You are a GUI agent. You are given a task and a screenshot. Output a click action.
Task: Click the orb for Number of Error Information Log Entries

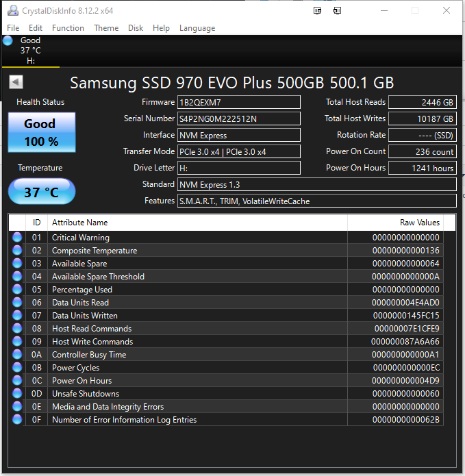pos(17,420)
